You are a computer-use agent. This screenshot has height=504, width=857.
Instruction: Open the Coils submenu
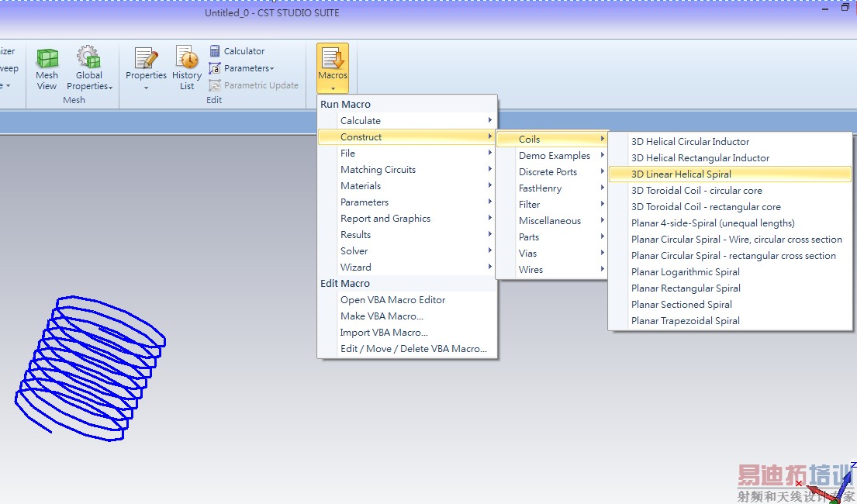pos(552,139)
